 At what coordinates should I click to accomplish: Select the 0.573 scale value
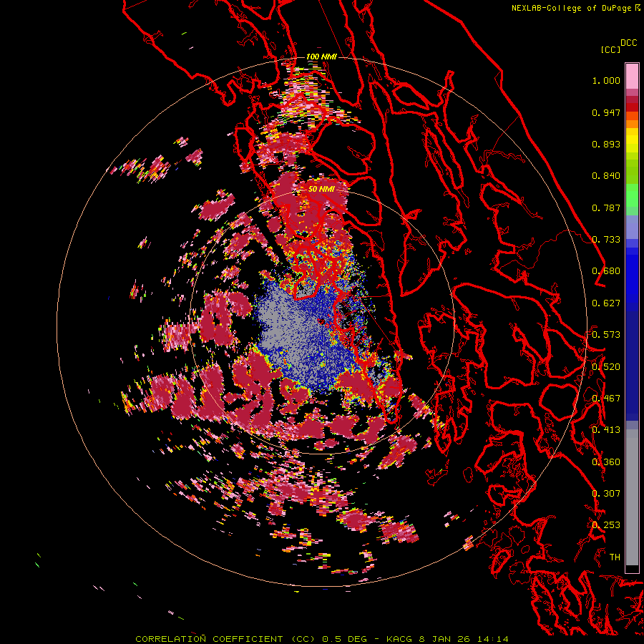(606, 335)
